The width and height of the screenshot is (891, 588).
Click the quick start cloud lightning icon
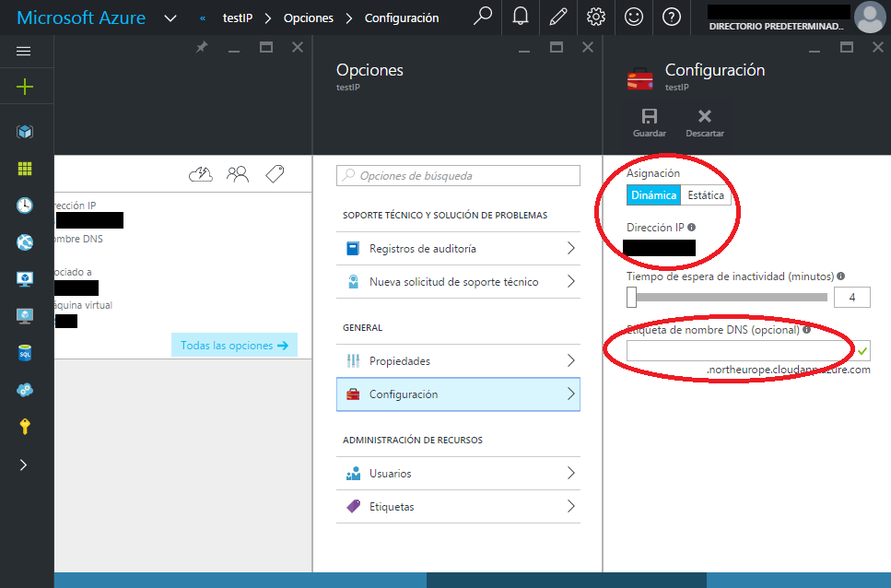point(201,174)
